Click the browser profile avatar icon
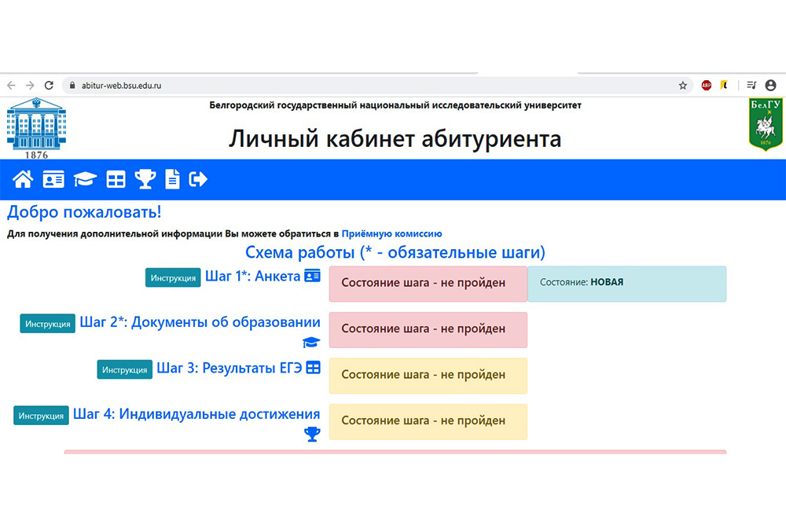 (770, 86)
